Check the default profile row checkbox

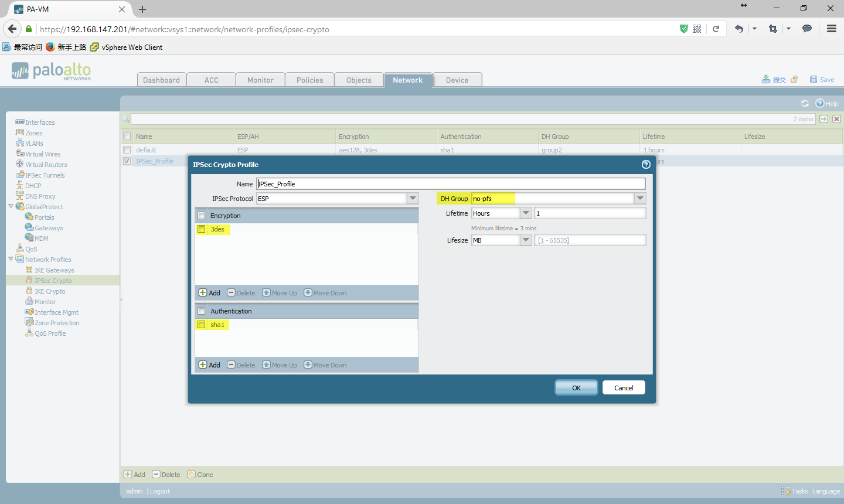(x=127, y=150)
